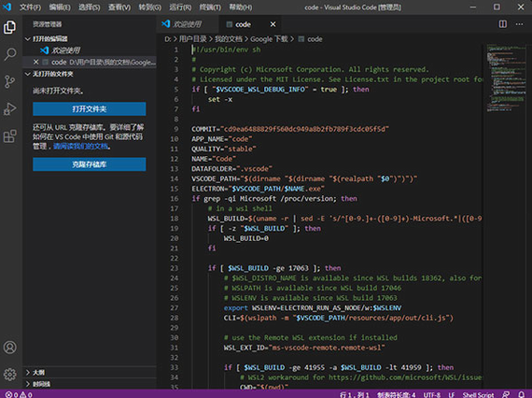Click code breadcrumb segment
This screenshot has width=532, height=398.
315,39
